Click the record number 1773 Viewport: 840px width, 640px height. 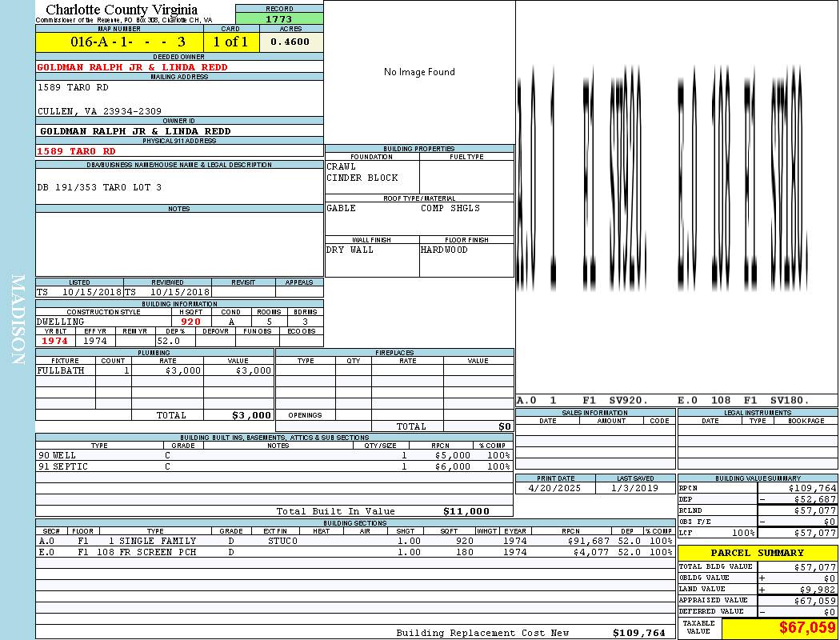pos(279,18)
